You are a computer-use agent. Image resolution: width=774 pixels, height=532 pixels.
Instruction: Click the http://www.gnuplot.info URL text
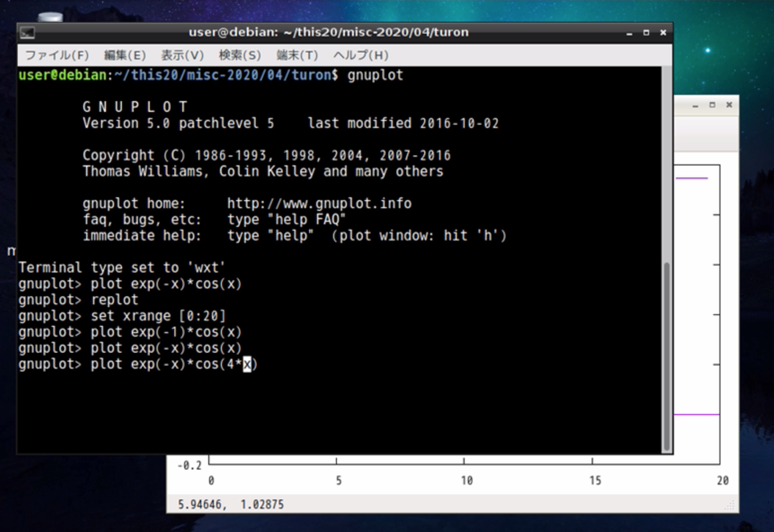[x=319, y=203]
